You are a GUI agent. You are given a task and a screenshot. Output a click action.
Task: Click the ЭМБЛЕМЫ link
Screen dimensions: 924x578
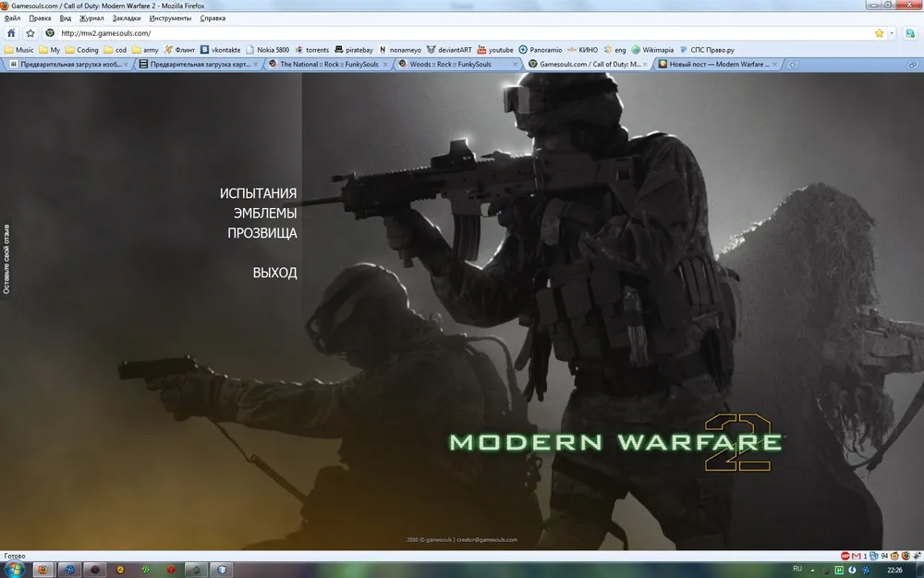(x=265, y=214)
